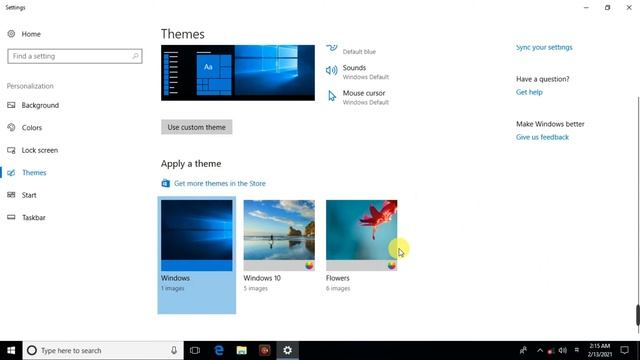Click the Find a setting search box
This screenshot has width=640, height=360.
pos(75,56)
